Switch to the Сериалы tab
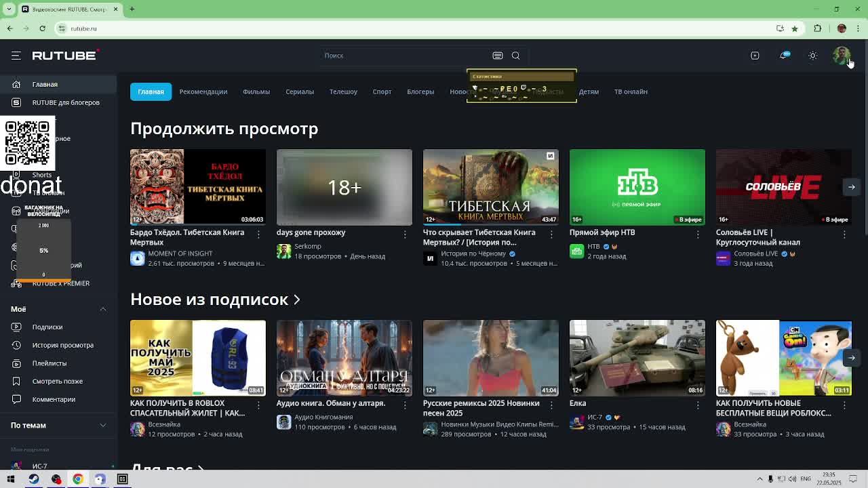The width and height of the screenshot is (868, 488). point(300,91)
